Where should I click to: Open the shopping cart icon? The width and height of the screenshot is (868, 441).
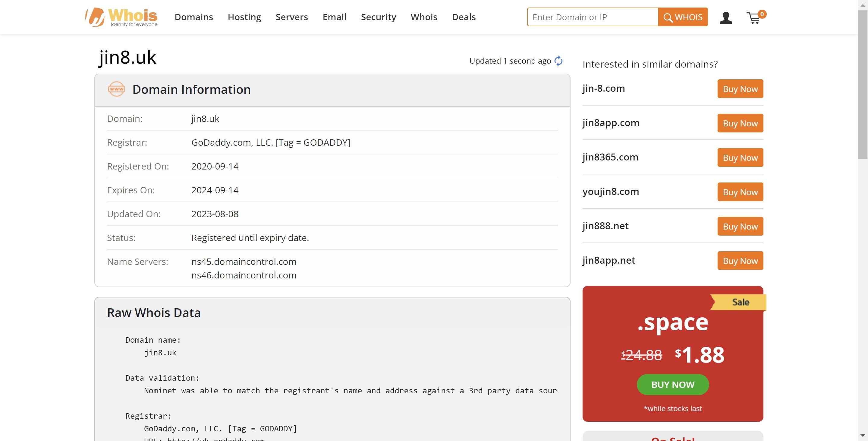pyautogui.click(x=756, y=17)
